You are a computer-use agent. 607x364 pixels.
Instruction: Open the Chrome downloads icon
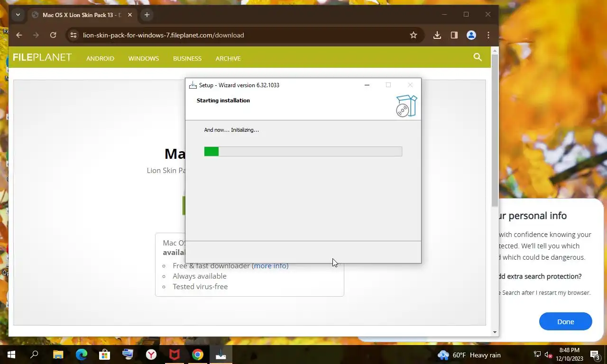pos(437,35)
